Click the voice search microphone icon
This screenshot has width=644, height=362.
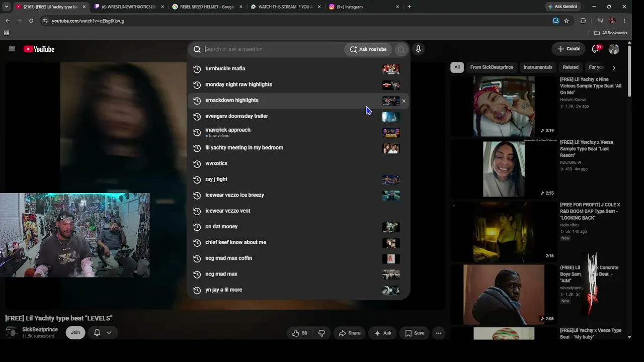coord(418,49)
